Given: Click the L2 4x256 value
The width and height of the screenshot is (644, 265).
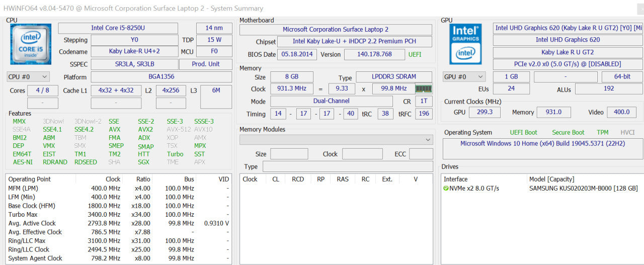Looking at the screenshot, I should coord(171,91).
